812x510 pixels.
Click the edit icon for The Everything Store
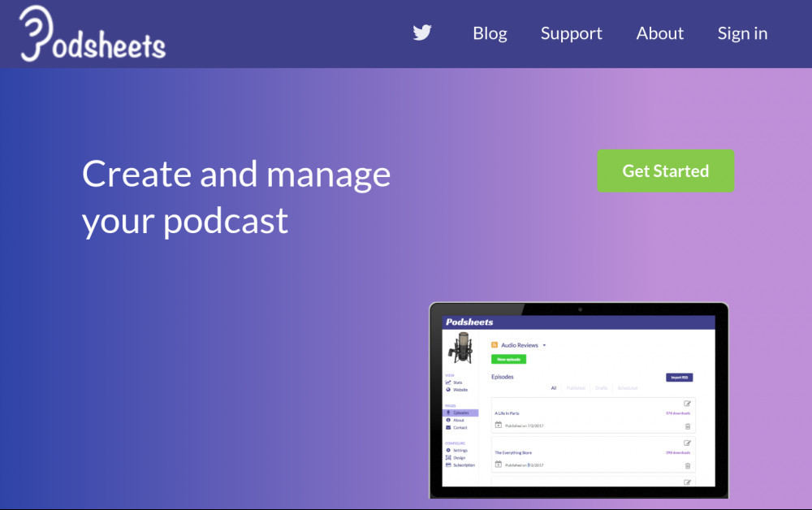[x=687, y=443]
